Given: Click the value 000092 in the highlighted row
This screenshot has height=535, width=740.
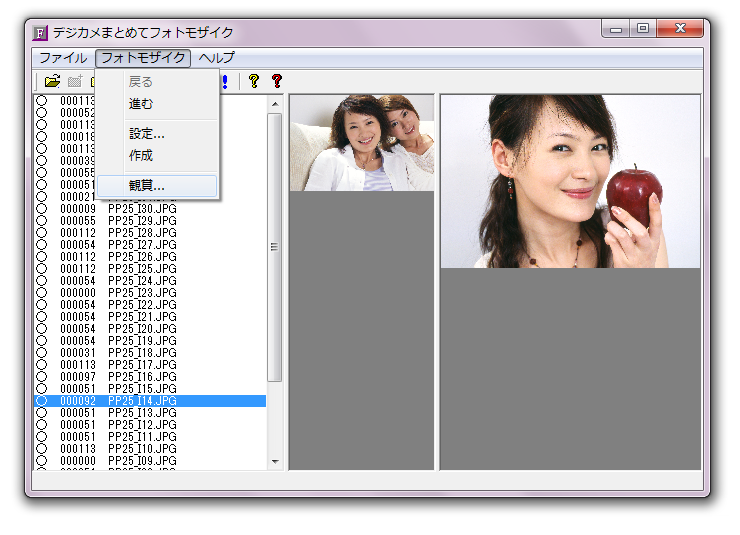Looking at the screenshot, I should pyautogui.click(x=78, y=401).
